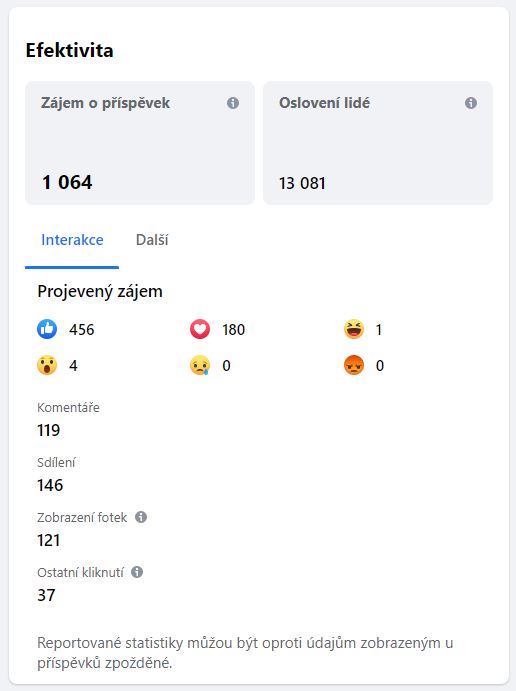Click the Komentáře count 119
Viewport: 516px width, 691px height.
click(48, 430)
